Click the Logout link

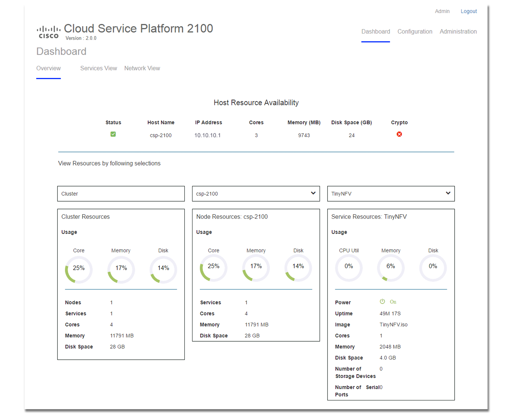pos(469,11)
